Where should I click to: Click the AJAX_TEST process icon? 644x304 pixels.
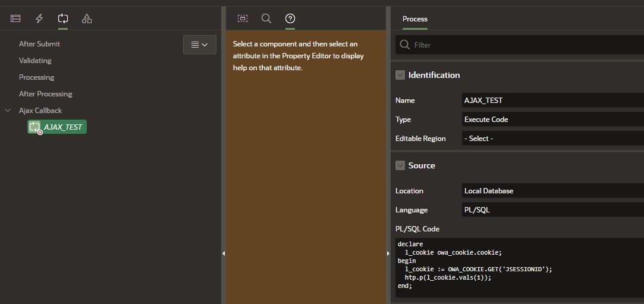(x=34, y=127)
